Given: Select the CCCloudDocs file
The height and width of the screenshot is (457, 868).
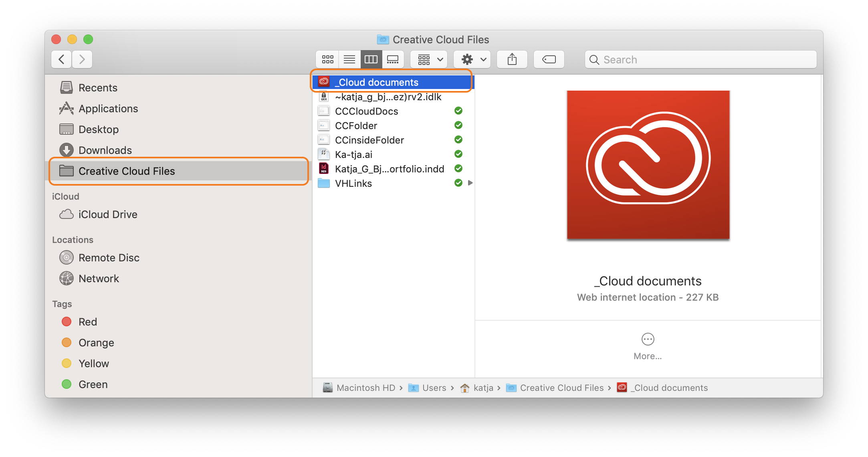Looking at the screenshot, I should [x=393, y=111].
